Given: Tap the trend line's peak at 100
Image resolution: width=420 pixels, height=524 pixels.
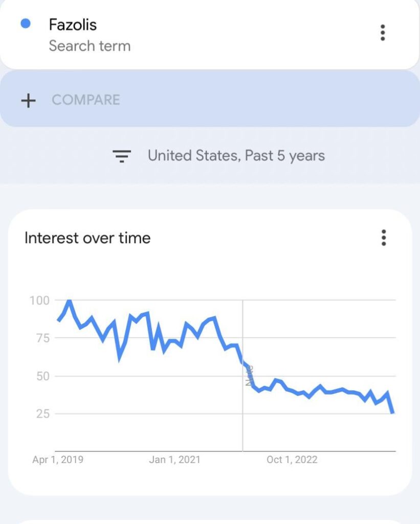Looking at the screenshot, I should click(69, 301).
